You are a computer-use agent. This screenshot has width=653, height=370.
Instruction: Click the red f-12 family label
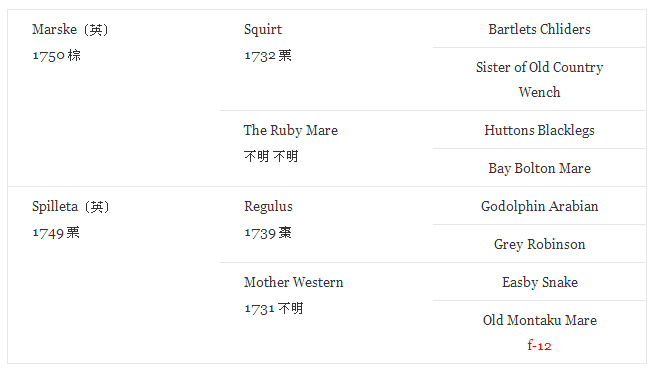539,345
